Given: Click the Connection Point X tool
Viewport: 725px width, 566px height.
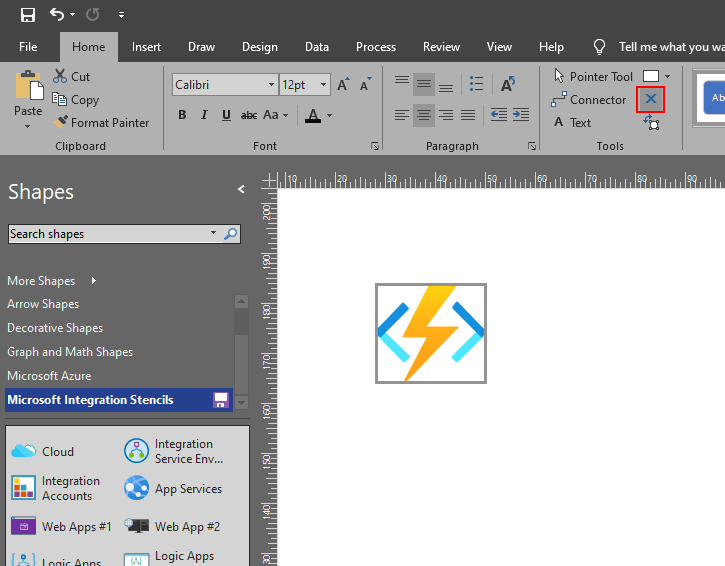Looking at the screenshot, I should click(651, 99).
